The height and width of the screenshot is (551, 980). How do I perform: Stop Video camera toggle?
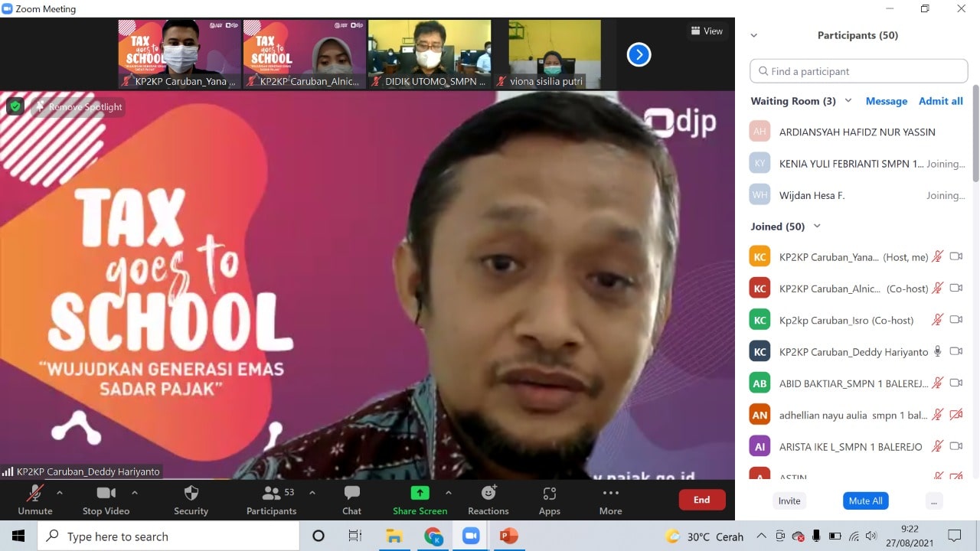click(x=106, y=499)
